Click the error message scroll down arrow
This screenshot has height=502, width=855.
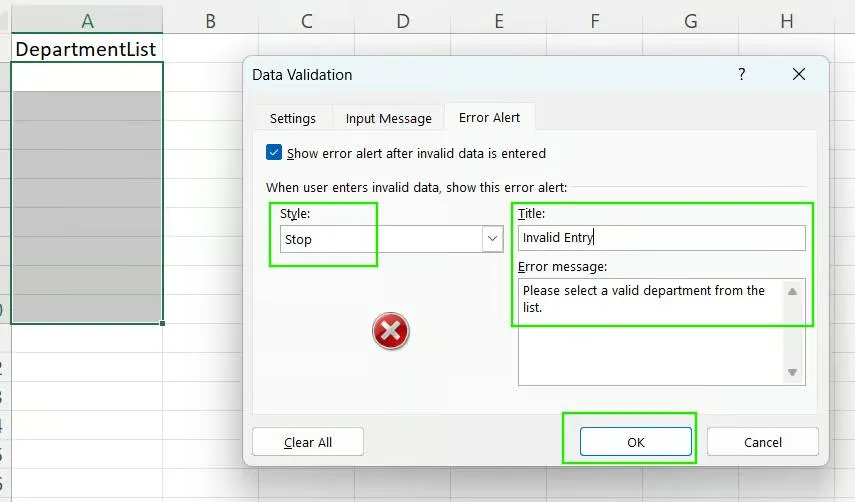coord(792,372)
